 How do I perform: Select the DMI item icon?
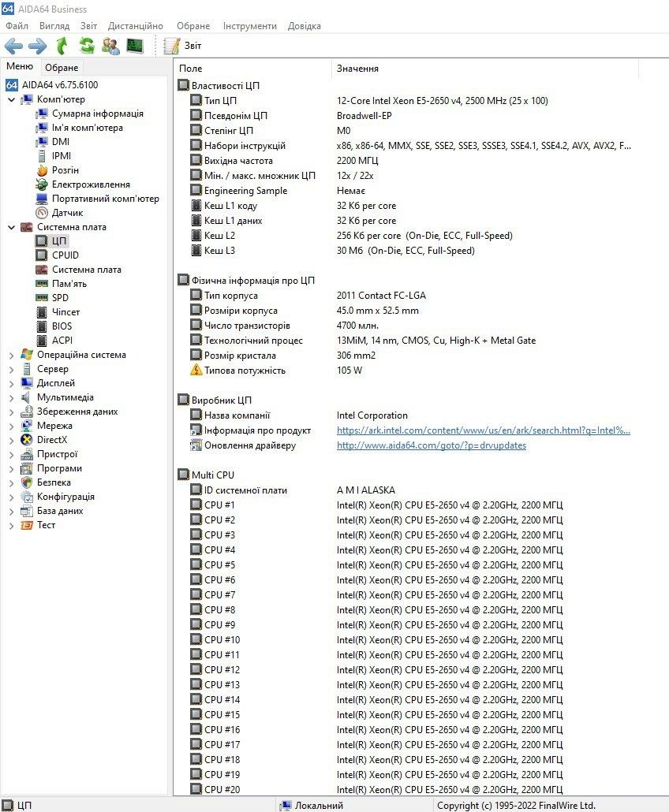42,142
